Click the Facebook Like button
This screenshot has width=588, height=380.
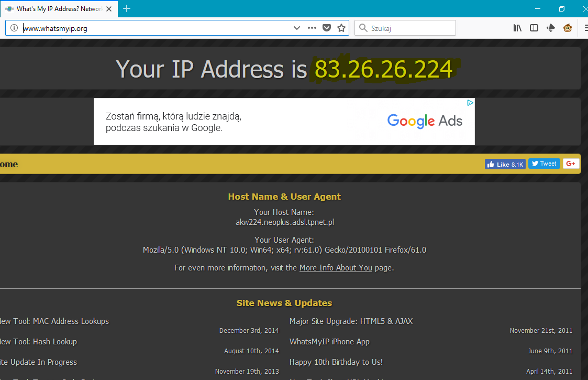coord(505,164)
